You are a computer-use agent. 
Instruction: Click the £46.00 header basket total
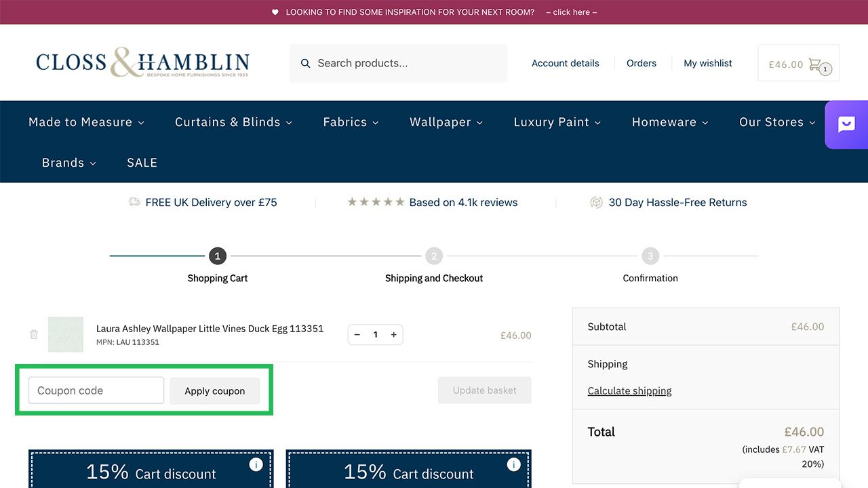point(785,64)
